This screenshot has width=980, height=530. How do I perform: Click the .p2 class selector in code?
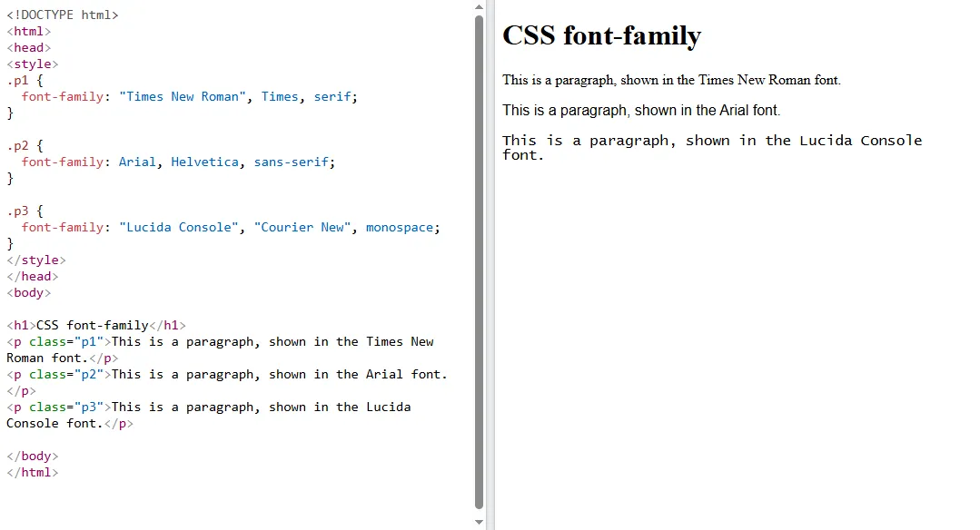[16, 145]
